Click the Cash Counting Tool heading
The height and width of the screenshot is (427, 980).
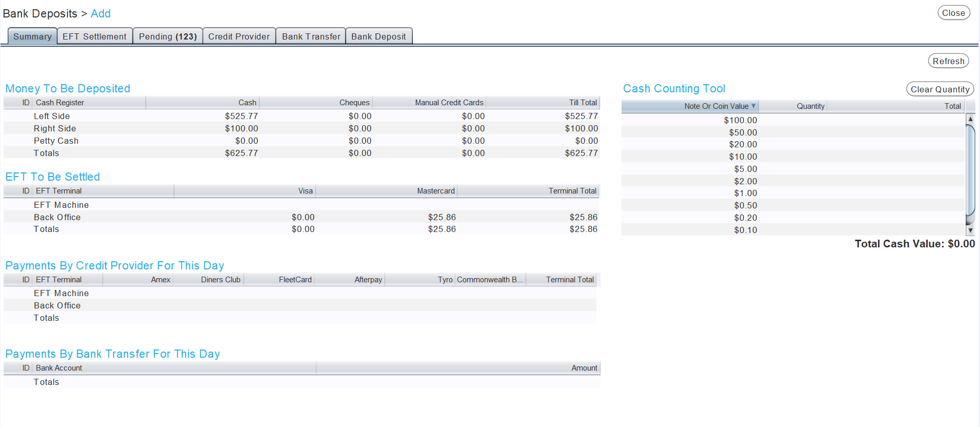(674, 88)
